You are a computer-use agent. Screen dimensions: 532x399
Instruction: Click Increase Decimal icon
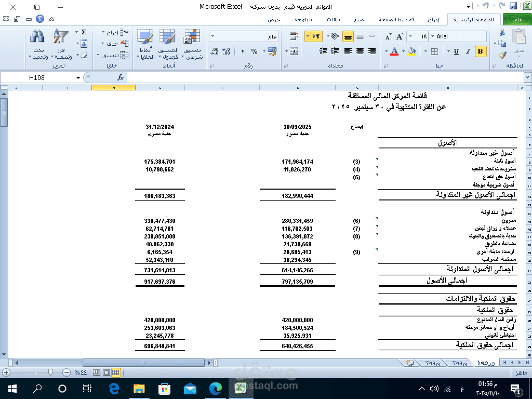coord(227,51)
